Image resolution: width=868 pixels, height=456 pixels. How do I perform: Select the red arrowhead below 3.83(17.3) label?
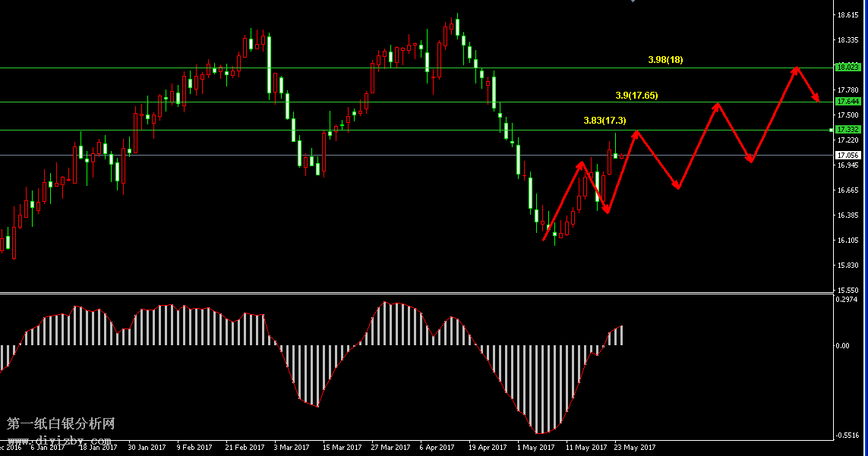coord(636,134)
